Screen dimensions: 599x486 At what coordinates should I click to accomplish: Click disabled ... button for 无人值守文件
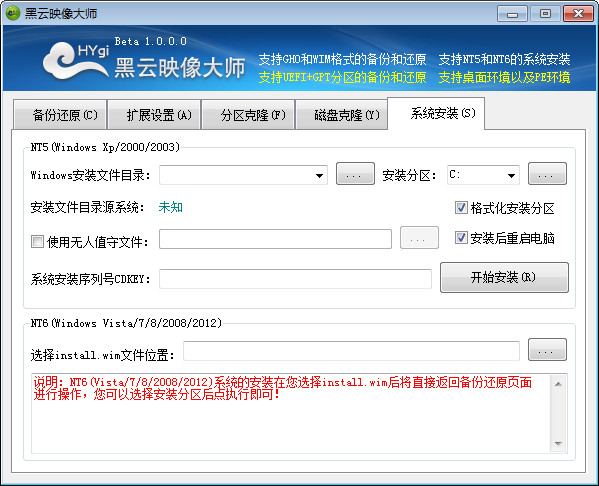tap(419, 238)
